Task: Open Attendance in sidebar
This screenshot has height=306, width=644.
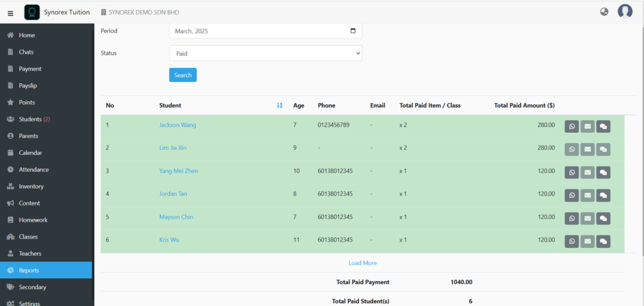Action: tap(46, 170)
